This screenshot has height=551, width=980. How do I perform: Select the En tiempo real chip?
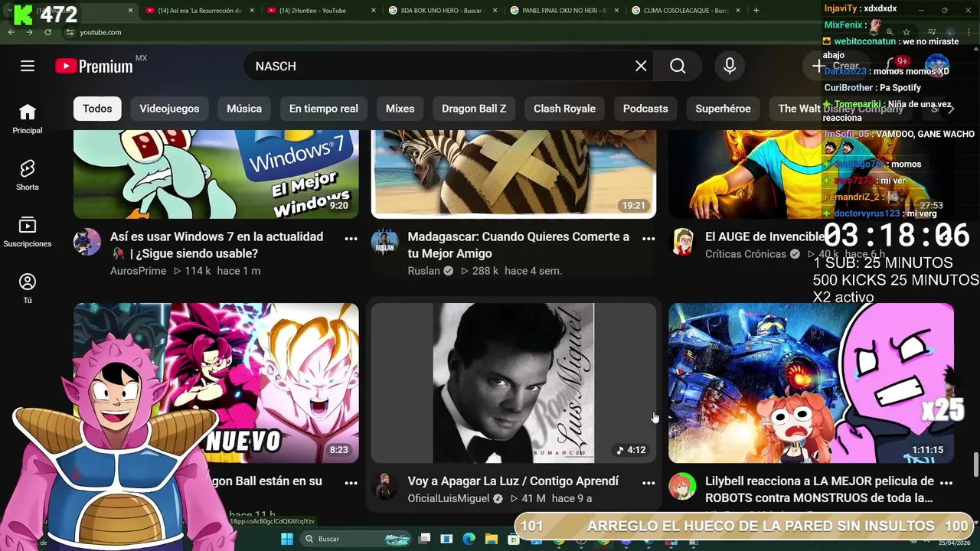pos(323,109)
